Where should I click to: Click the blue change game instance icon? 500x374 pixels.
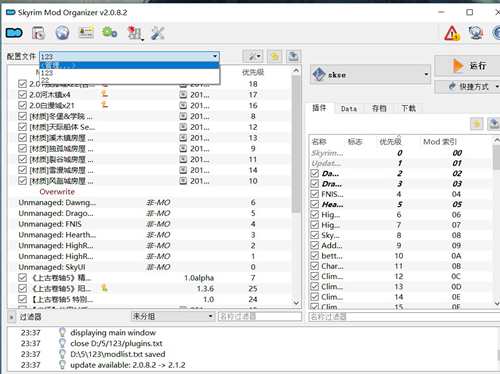point(14,33)
